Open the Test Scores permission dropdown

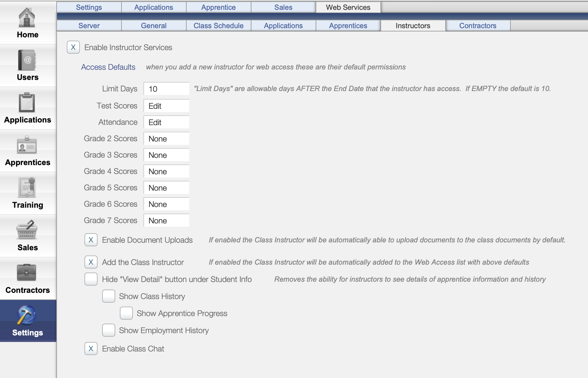point(166,105)
